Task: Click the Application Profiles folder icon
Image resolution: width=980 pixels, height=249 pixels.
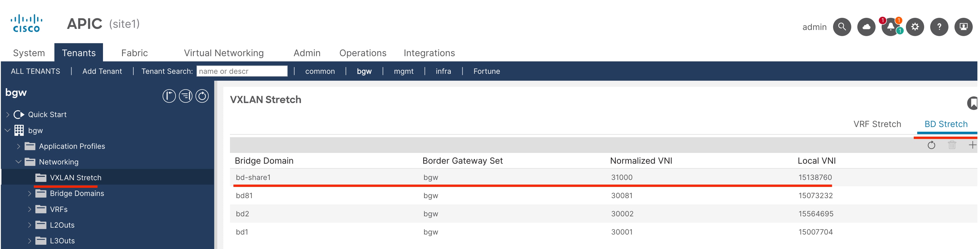Action: click(x=30, y=146)
